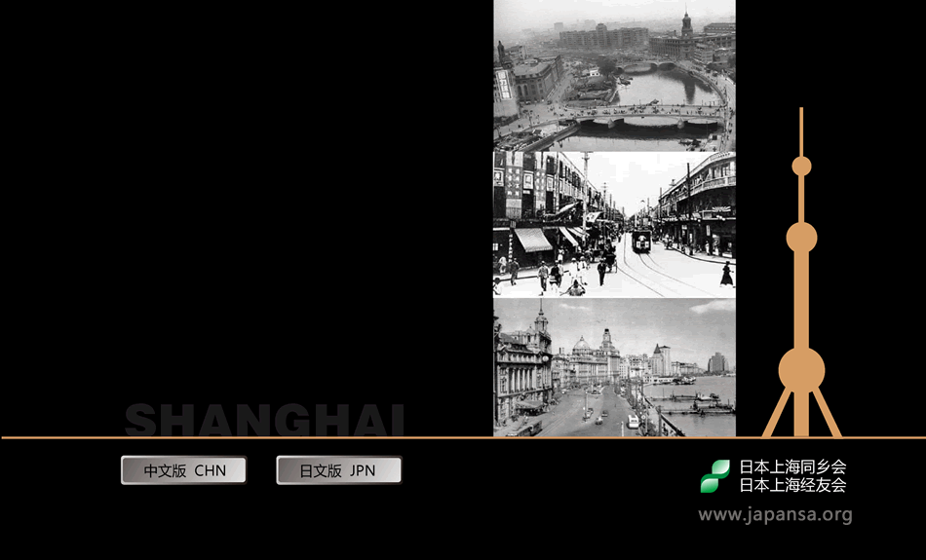The image size is (926, 560).
Task: Open the Chinese version via 中文版 CHN button
Action: (x=183, y=470)
